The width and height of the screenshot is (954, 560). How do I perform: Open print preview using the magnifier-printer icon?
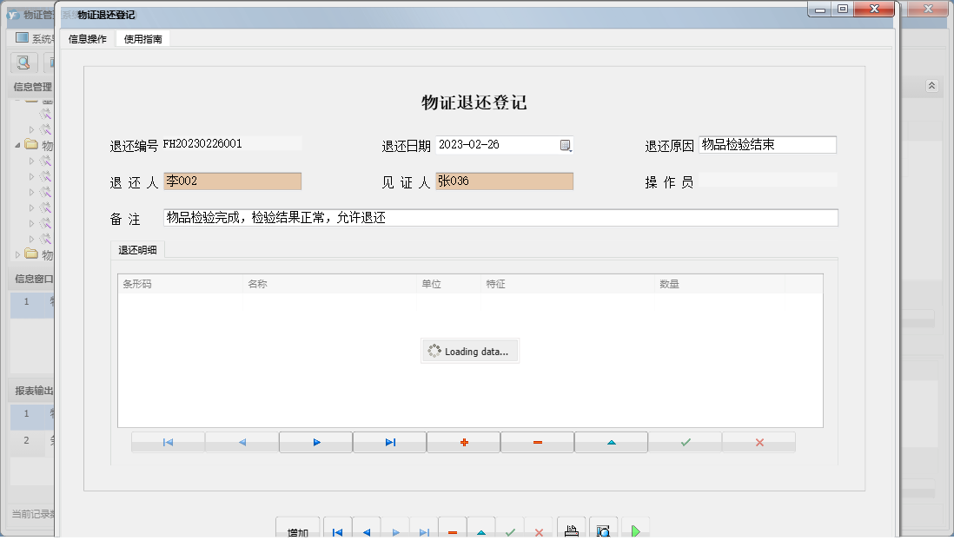click(604, 530)
